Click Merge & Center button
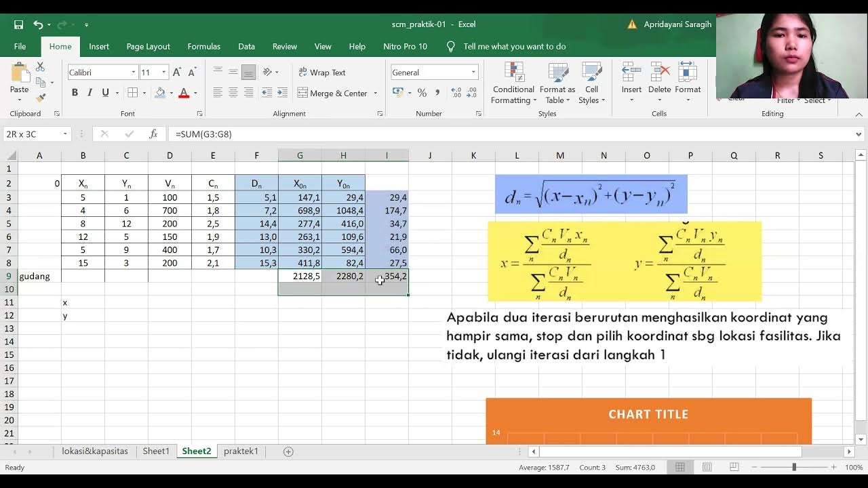This screenshot has height=488, width=868. pos(332,94)
